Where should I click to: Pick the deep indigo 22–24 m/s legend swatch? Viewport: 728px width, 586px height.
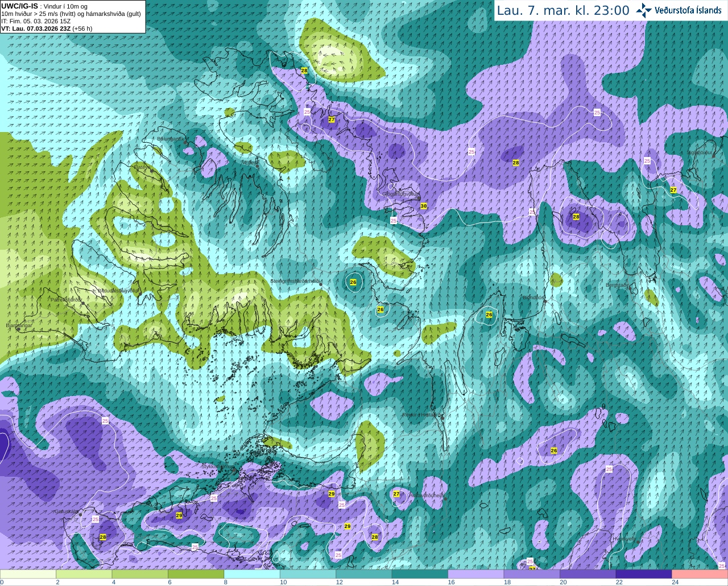pyautogui.click(x=644, y=574)
